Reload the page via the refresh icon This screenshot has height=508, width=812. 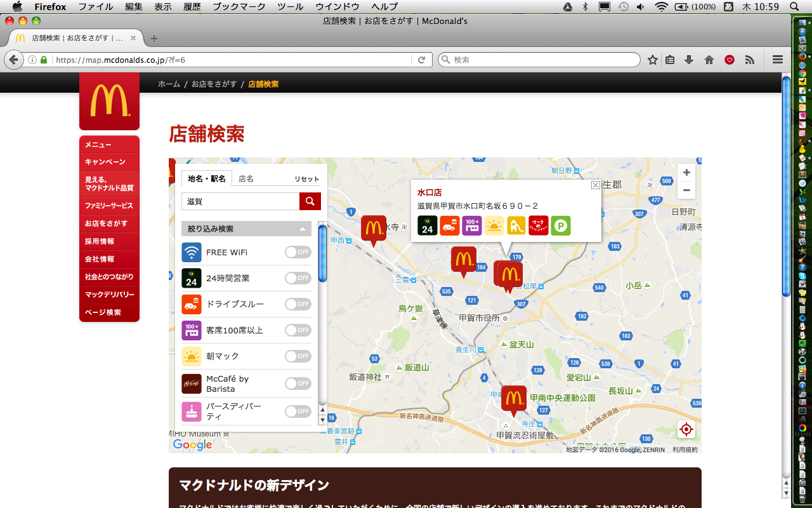(x=421, y=60)
